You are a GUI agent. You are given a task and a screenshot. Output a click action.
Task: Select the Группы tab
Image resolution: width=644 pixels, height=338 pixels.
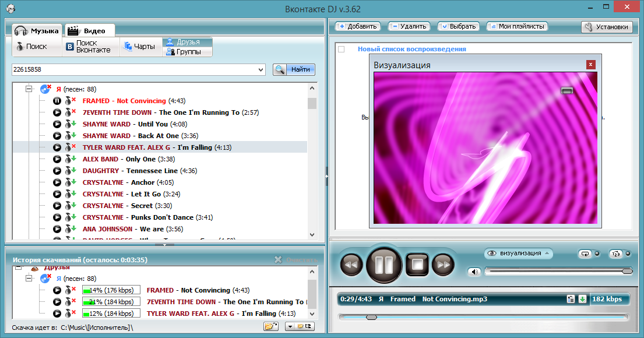coord(187,52)
